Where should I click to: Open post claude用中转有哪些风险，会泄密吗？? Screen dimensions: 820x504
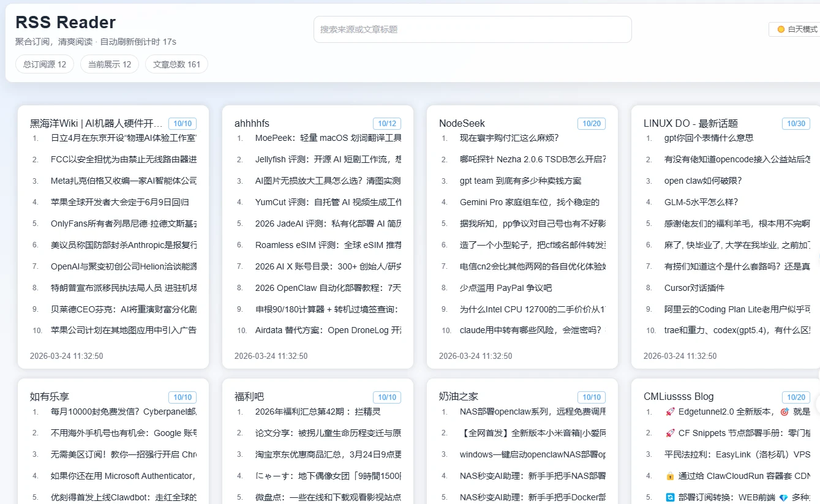[533, 330]
